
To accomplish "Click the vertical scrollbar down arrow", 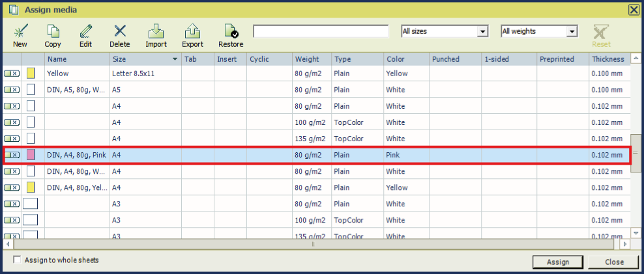I will click(636, 232).
